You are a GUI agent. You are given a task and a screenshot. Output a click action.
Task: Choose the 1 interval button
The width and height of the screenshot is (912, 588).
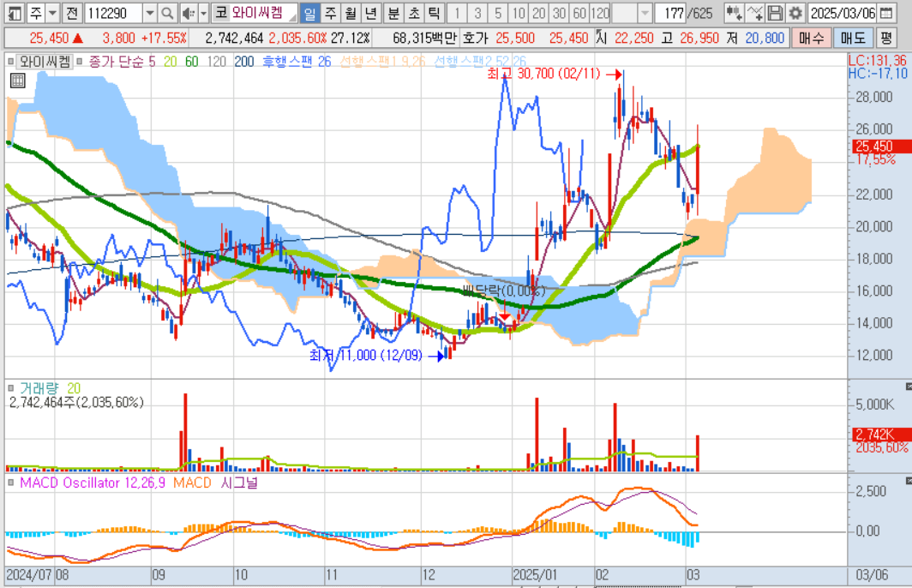tap(457, 12)
